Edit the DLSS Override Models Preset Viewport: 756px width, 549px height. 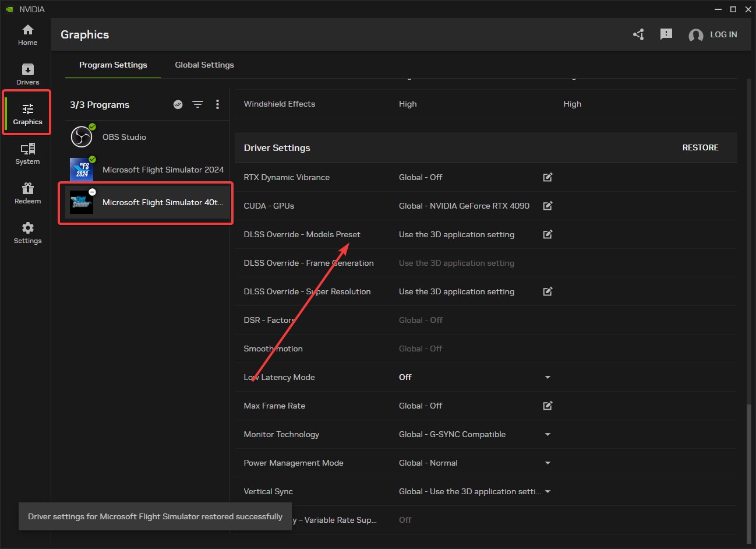click(x=547, y=234)
